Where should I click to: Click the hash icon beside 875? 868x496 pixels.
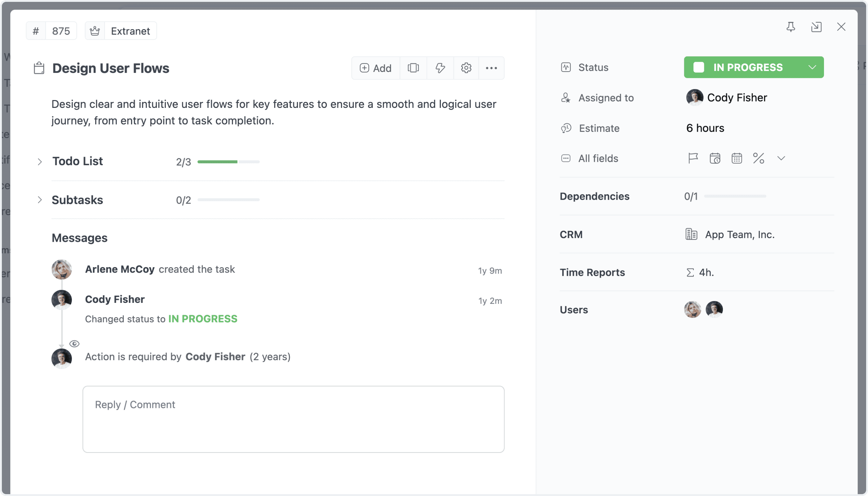click(36, 31)
